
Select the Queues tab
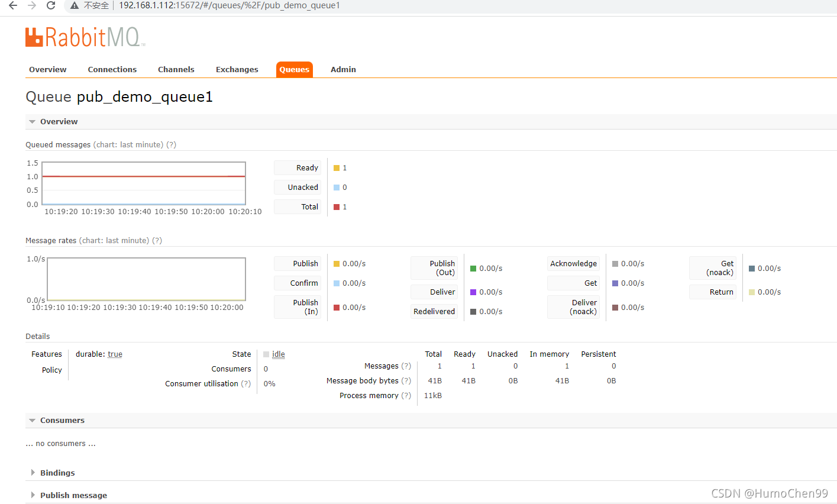click(295, 69)
